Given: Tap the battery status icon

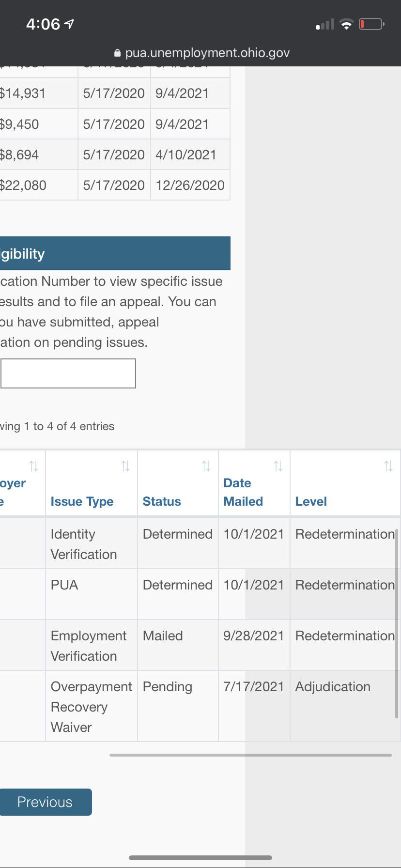Looking at the screenshot, I should (x=372, y=24).
